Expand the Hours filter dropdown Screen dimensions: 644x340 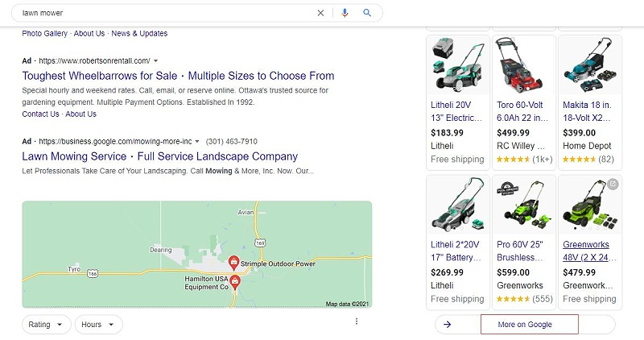coord(98,325)
